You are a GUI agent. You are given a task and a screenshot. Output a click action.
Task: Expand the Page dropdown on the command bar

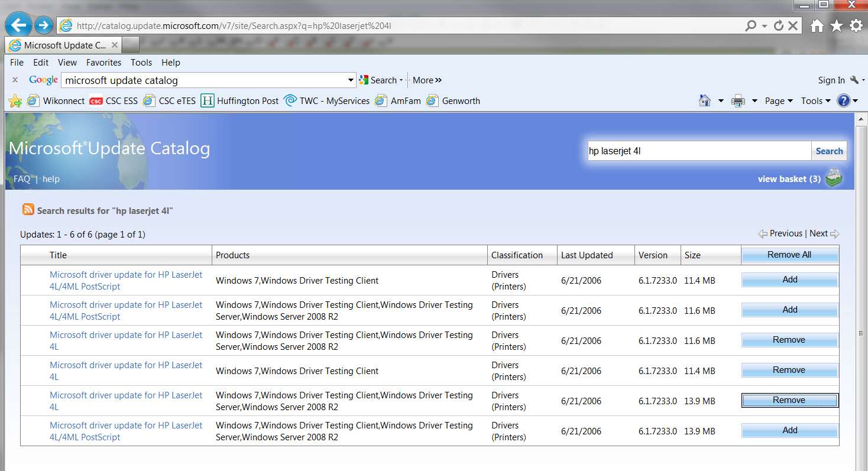coord(779,101)
